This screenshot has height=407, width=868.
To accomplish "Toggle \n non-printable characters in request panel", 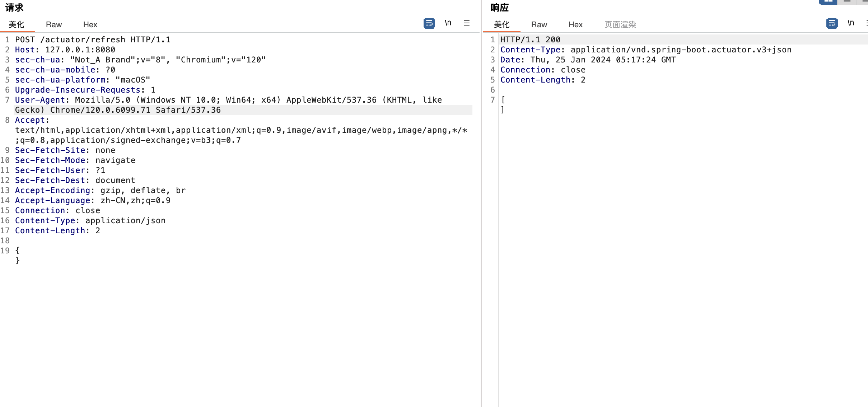I will (448, 23).
